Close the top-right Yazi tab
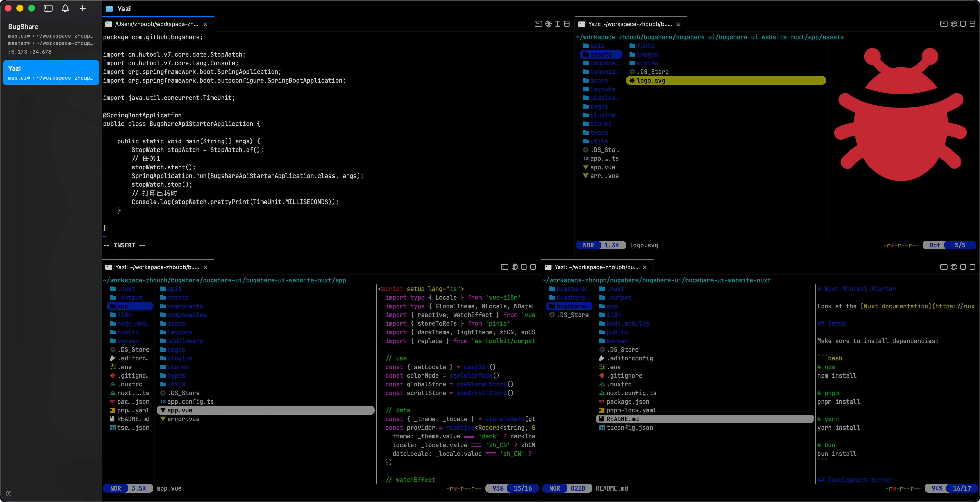980x502 pixels. pos(678,24)
